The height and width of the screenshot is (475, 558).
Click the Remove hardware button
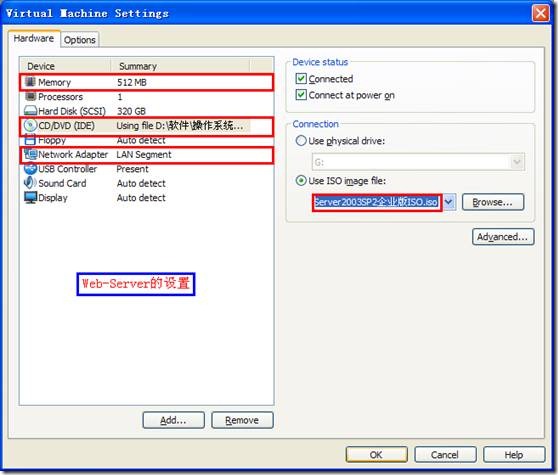pyautogui.click(x=242, y=420)
